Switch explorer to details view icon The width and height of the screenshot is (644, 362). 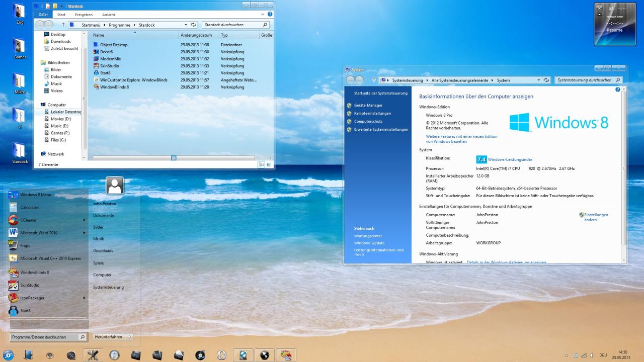pos(262,164)
